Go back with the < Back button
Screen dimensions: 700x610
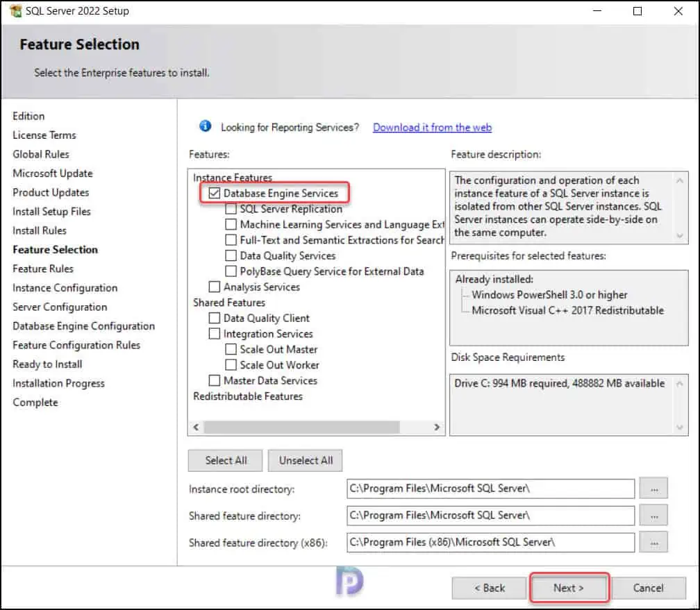(x=490, y=588)
